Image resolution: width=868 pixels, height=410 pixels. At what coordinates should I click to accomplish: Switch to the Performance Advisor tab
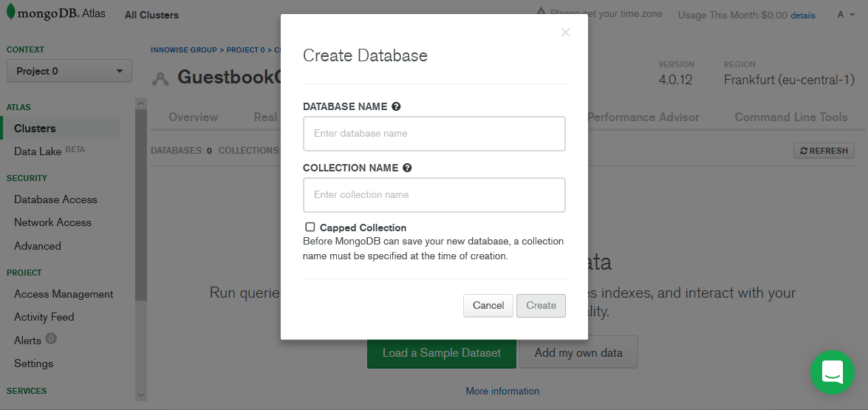pyautogui.click(x=643, y=117)
